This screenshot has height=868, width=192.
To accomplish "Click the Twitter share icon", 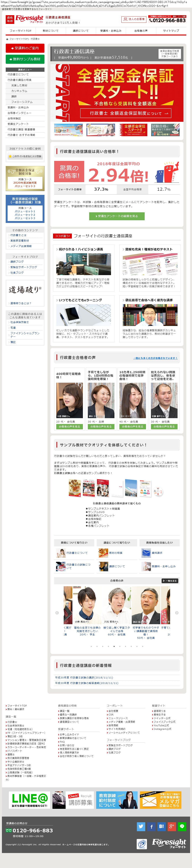I will 141,826.
